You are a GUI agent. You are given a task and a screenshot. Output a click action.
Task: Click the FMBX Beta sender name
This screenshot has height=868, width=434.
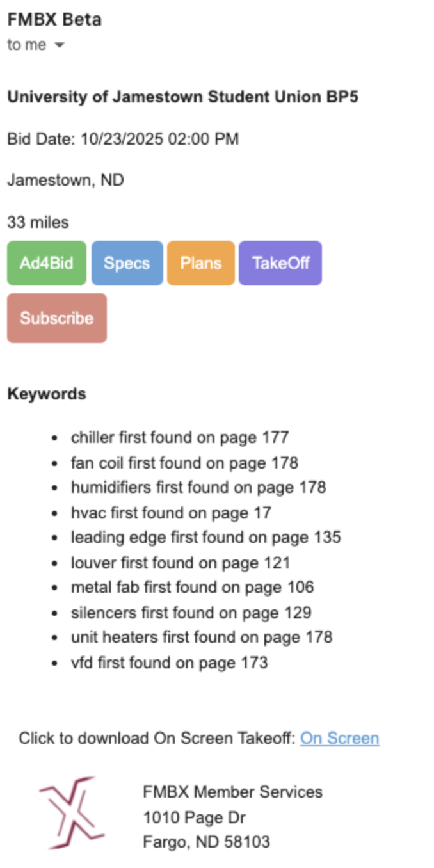click(x=54, y=20)
